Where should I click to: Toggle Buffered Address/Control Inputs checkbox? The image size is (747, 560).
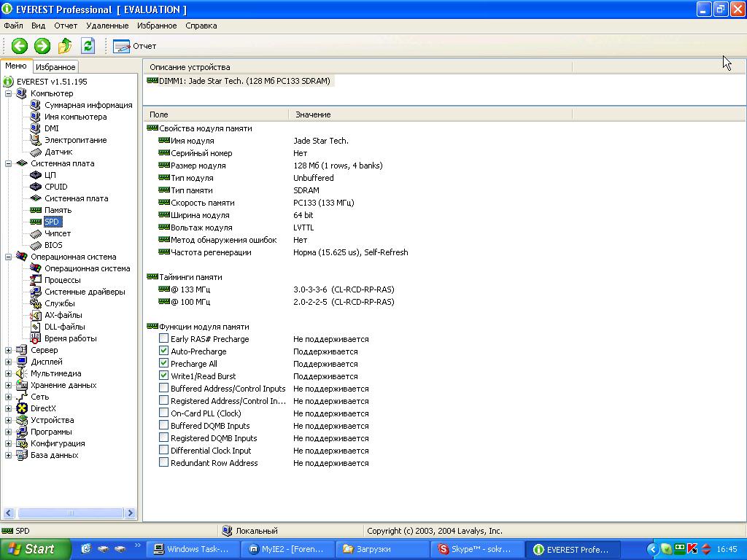pos(163,388)
